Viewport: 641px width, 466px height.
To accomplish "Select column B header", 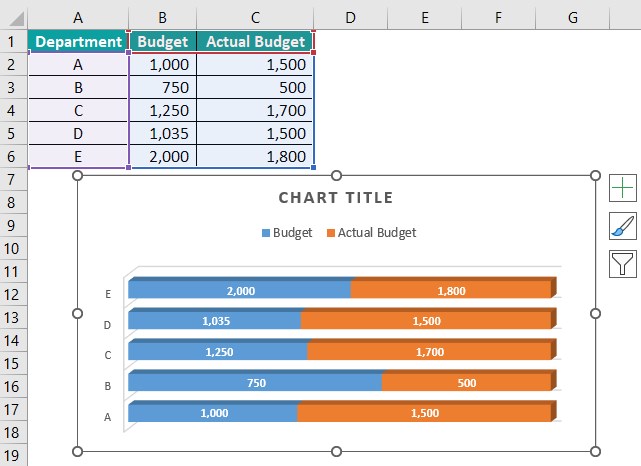I will (162, 18).
